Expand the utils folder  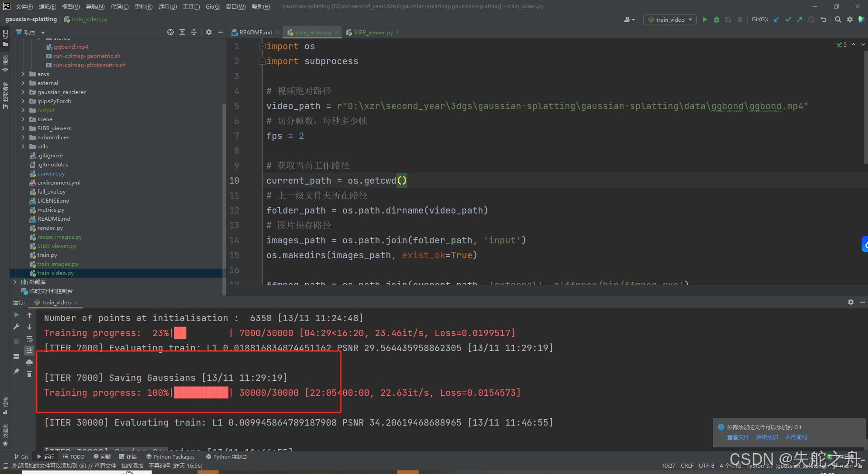pos(23,146)
